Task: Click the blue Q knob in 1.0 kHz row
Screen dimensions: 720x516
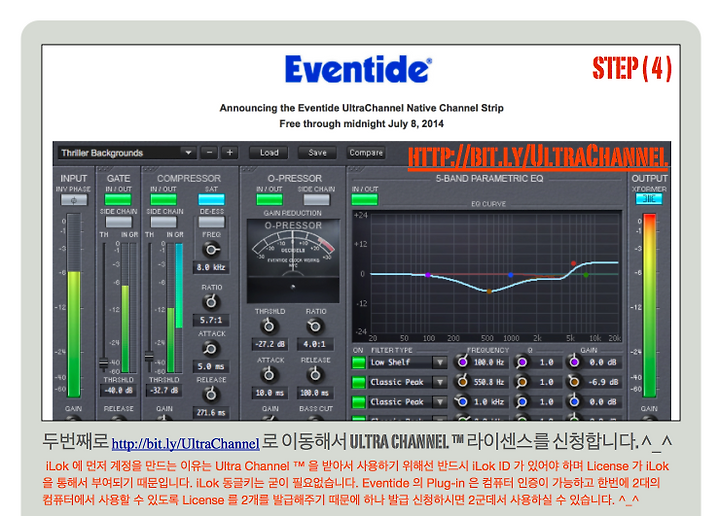Action: [x=522, y=402]
